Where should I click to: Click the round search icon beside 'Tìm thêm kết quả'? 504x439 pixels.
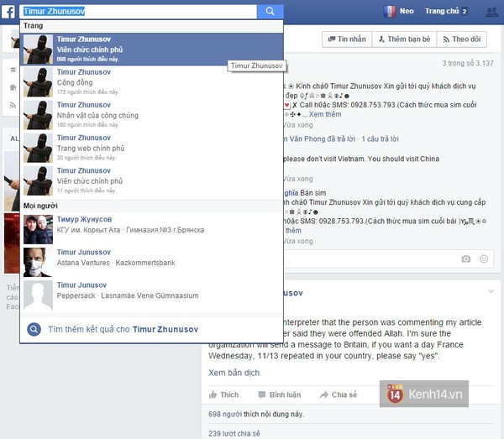point(34,329)
